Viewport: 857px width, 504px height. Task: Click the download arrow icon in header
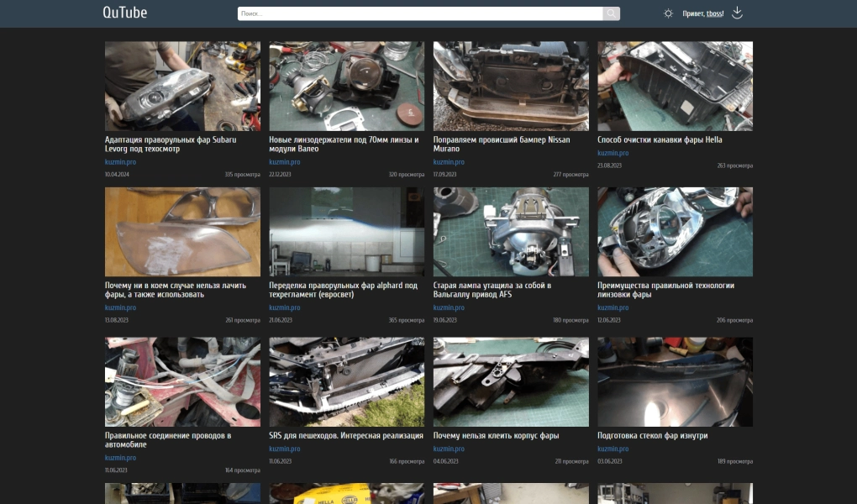(x=737, y=13)
